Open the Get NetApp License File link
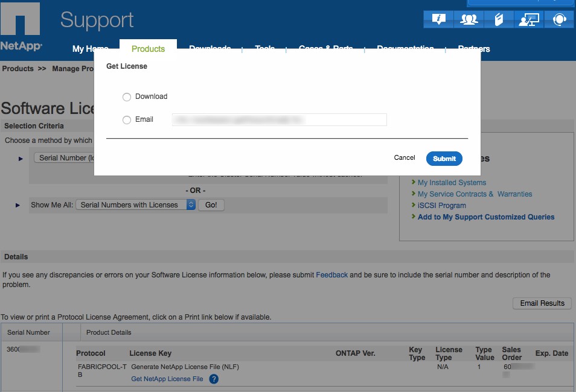Viewport: 576px width, 392px height. (x=167, y=379)
